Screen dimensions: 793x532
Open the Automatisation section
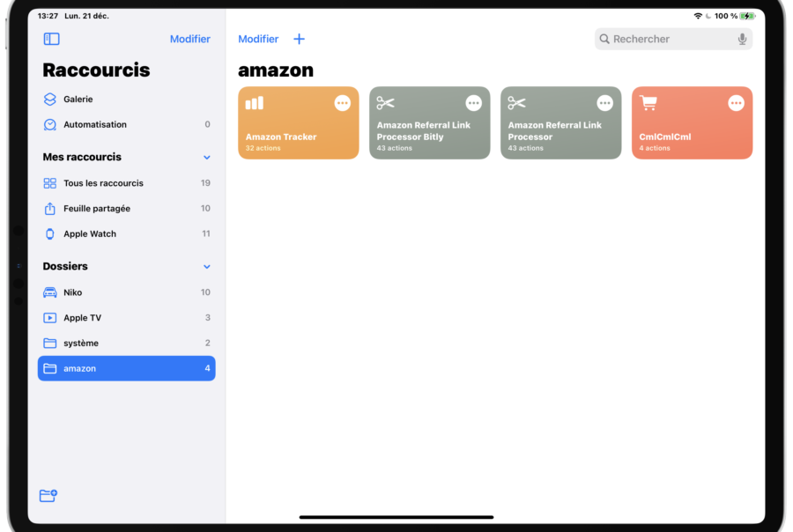point(126,124)
